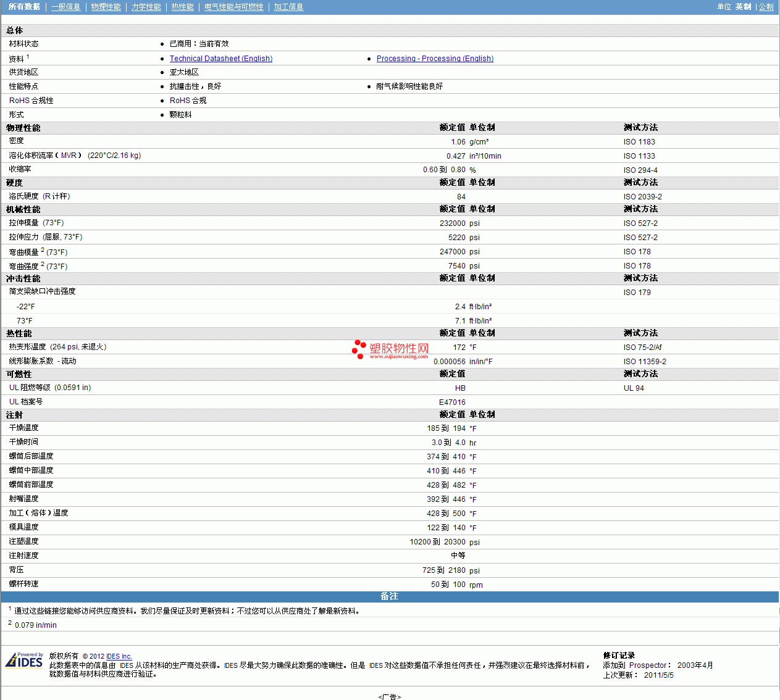Open the Processing (English) document link
This screenshot has height=700, width=780.
(x=435, y=59)
